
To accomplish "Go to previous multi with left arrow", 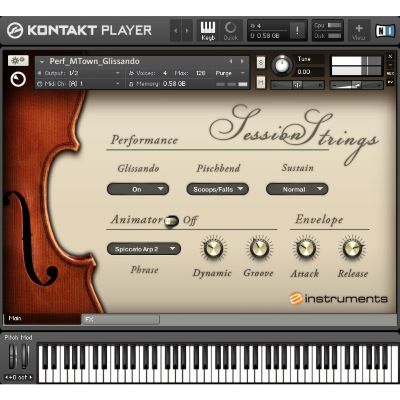I will (176, 31).
